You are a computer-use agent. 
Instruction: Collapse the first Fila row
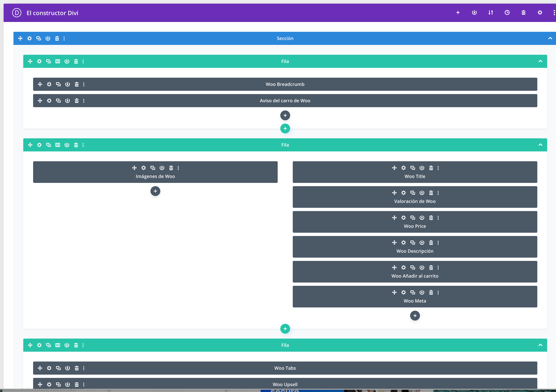tap(540, 61)
